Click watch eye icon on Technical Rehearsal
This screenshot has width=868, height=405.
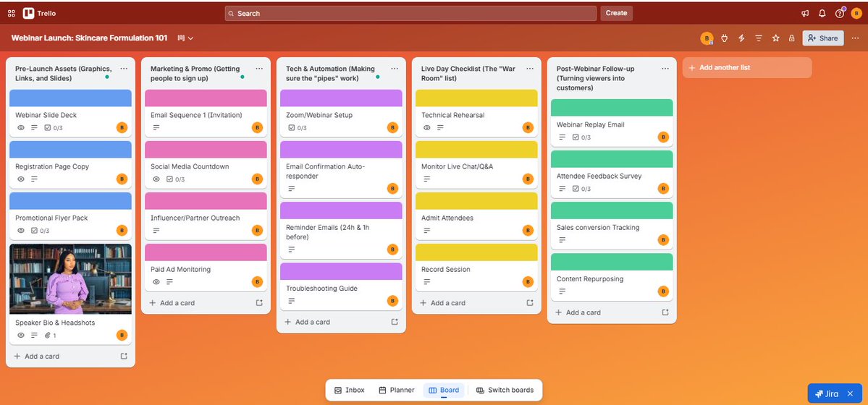pos(427,128)
